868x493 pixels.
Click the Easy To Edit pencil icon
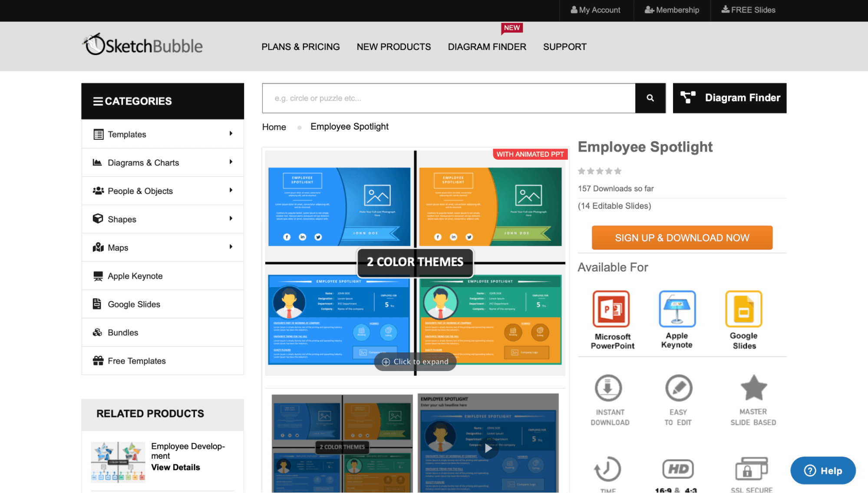click(x=678, y=388)
